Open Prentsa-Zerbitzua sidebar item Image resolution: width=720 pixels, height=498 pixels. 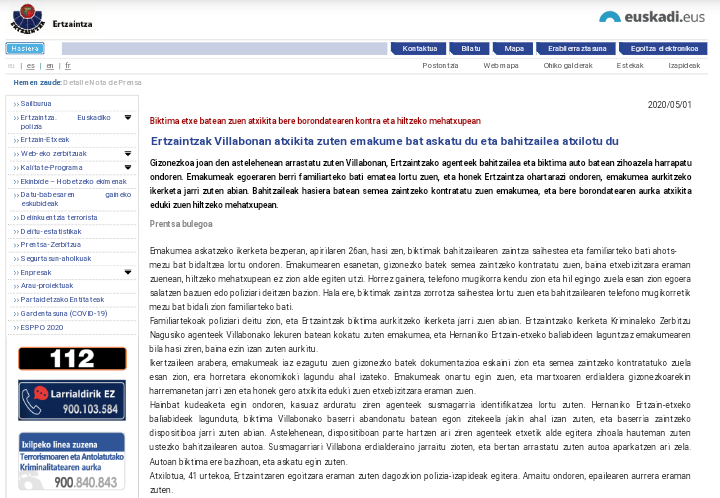click(51, 245)
